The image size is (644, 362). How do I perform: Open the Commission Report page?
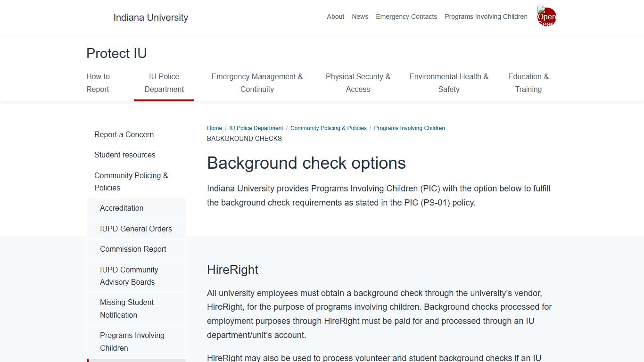(133, 249)
